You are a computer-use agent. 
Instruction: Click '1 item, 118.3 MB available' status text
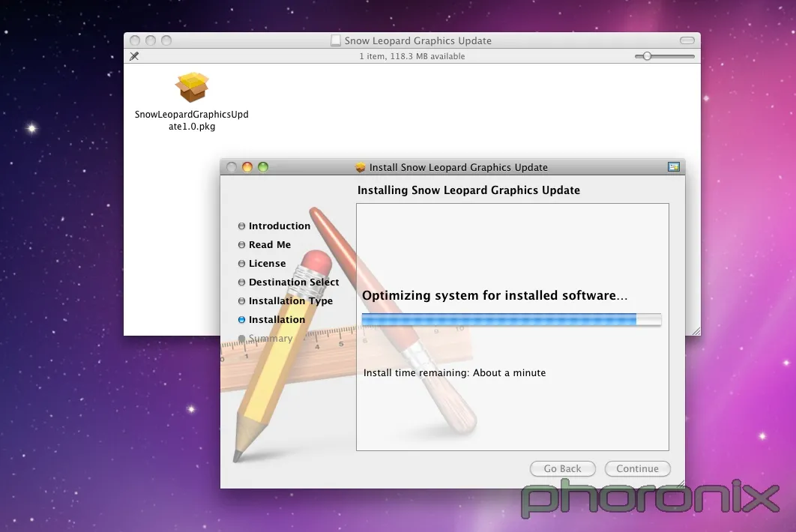[412, 56]
